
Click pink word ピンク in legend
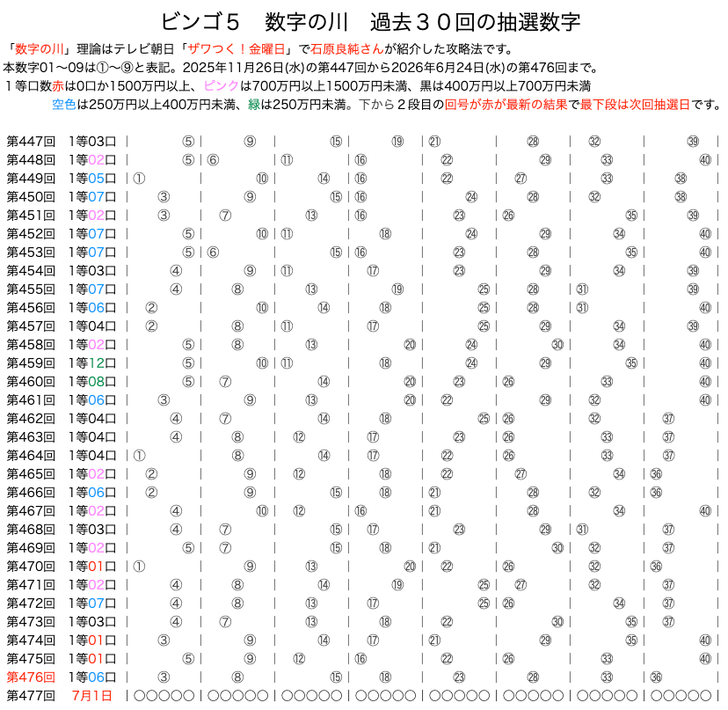[221, 86]
